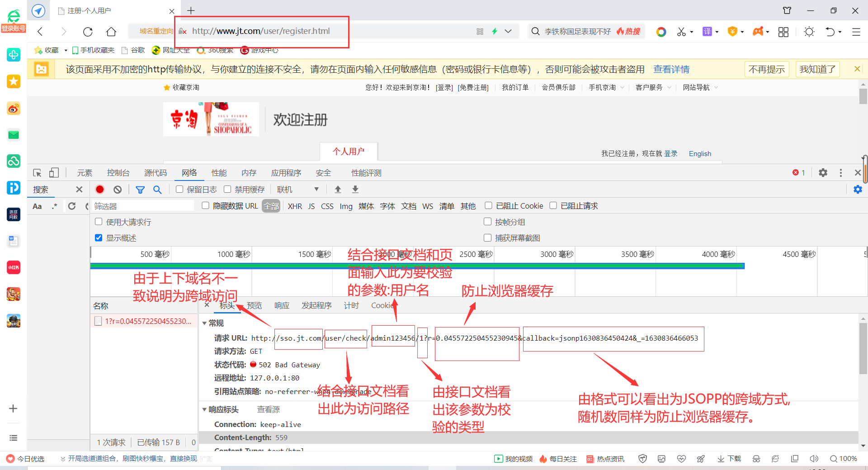Image resolution: width=868 pixels, height=470 pixels.
Task: Enable 使用大请求行 option
Action: coord(99,222)
